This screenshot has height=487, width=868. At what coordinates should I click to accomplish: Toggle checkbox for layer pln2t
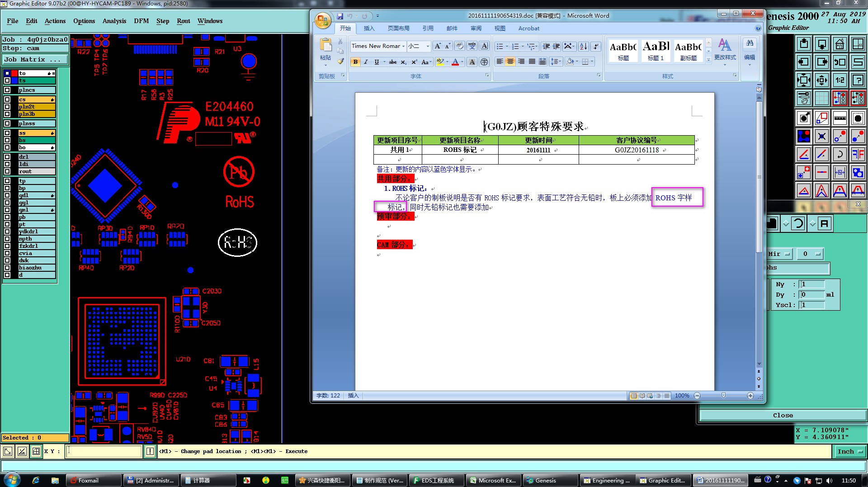click(7, 107)
